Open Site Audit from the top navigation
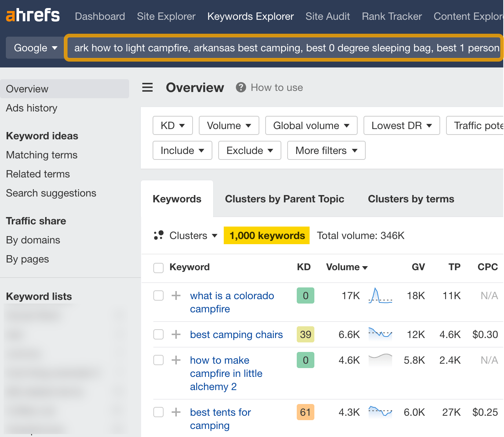The image size is (504, 437). coord(328,16)
